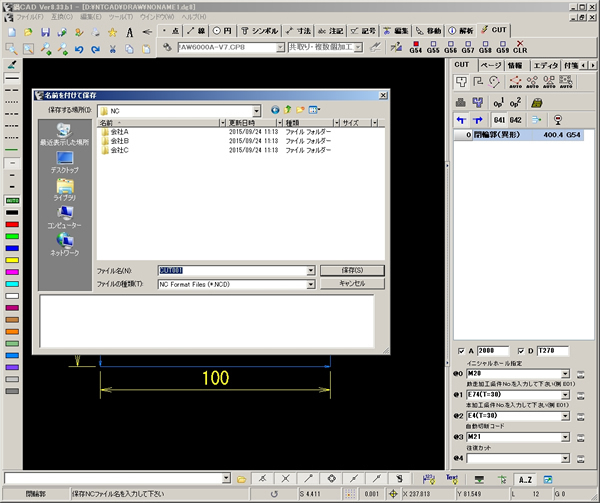The image size is (600, 503).
Task: Expand the @0 M20 dropdown
Action: coord(565,374)
